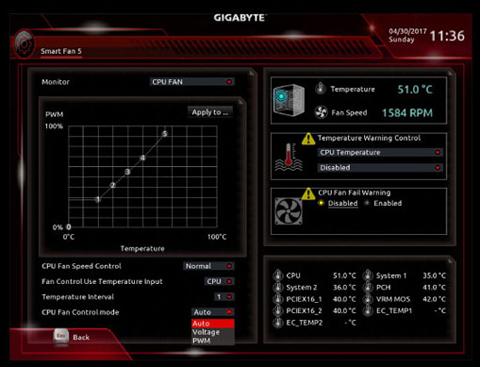Click the cooling fan image icon

(289, 211)
